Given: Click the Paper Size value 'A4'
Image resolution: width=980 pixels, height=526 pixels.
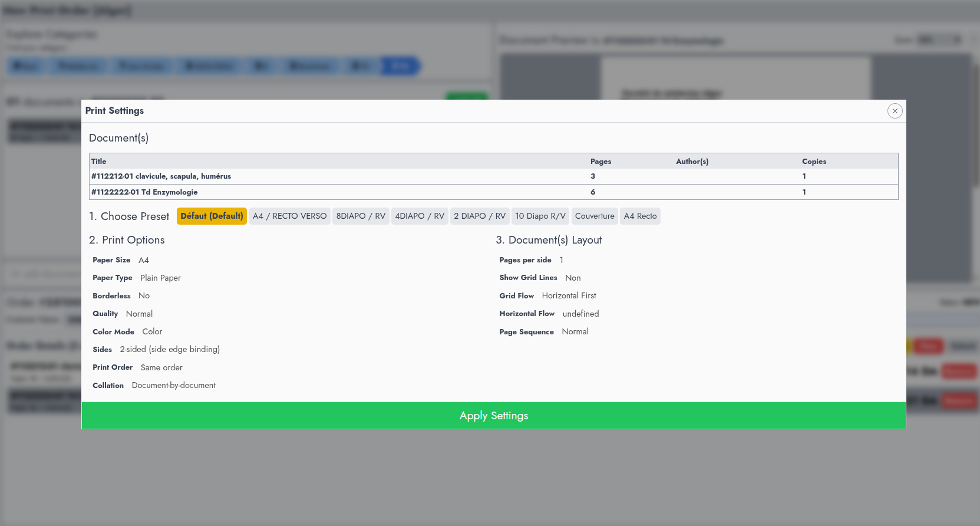Looking at the screenshot, I should [x=144, y=260].
